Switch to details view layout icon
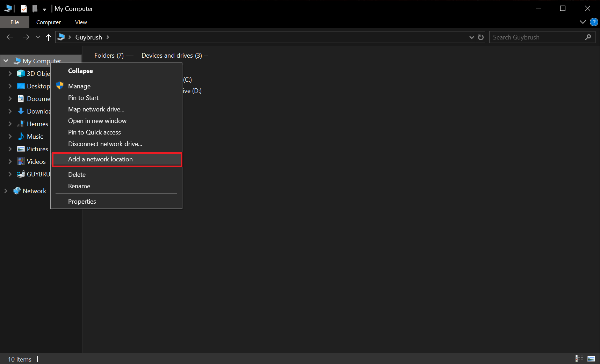 [x=579, y=358]
